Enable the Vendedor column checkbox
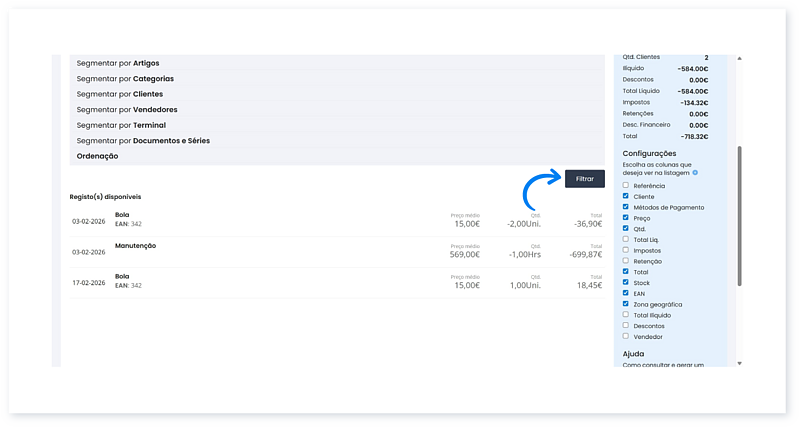The image size is (800, 428). pyautogui.click(x=626, y=336)
